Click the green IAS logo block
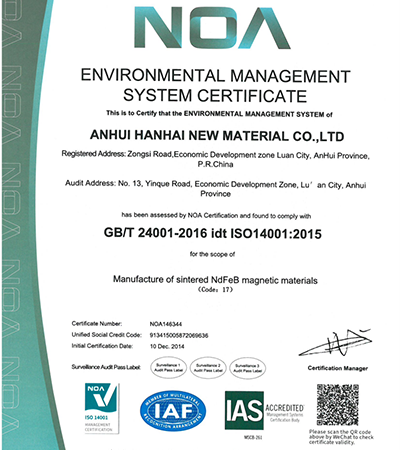This screenshot has width=400, height=450. (244, 410)
